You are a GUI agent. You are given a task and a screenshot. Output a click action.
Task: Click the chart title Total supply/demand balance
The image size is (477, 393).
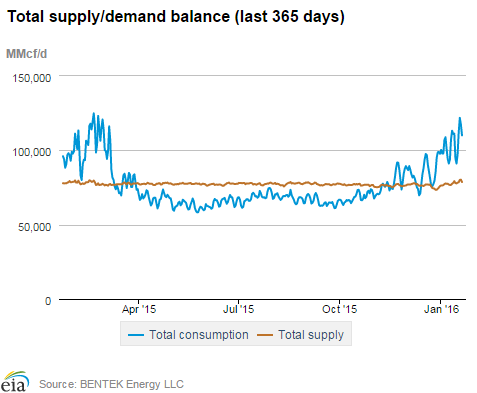click(176, 16)
